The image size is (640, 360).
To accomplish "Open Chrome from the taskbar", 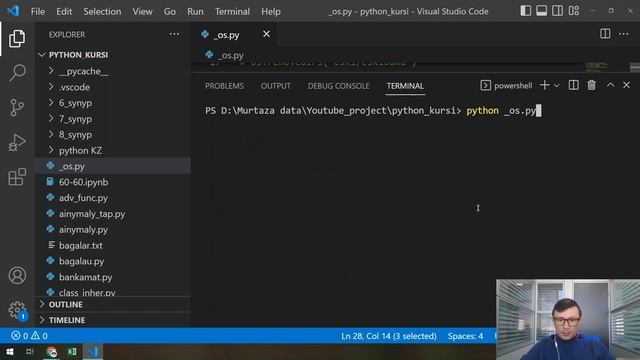I will pyautogui.click(x=51, y=352).
